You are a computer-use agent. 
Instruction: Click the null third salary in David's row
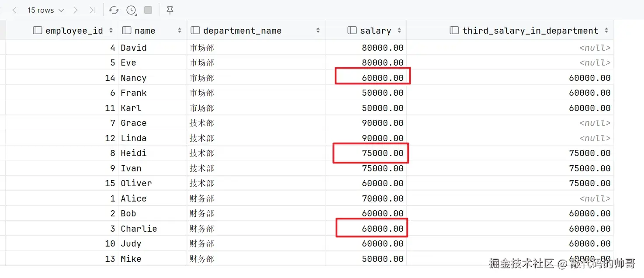coord(510,48)
